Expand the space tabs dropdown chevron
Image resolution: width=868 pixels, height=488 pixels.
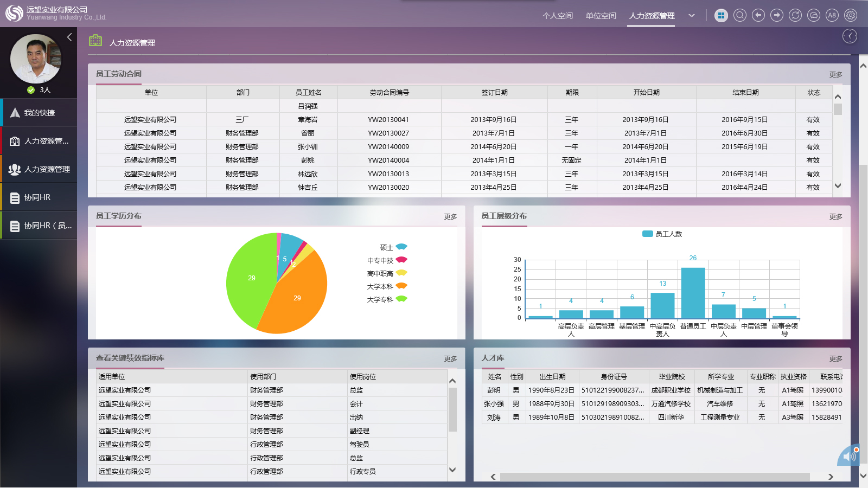pos(692,16)
